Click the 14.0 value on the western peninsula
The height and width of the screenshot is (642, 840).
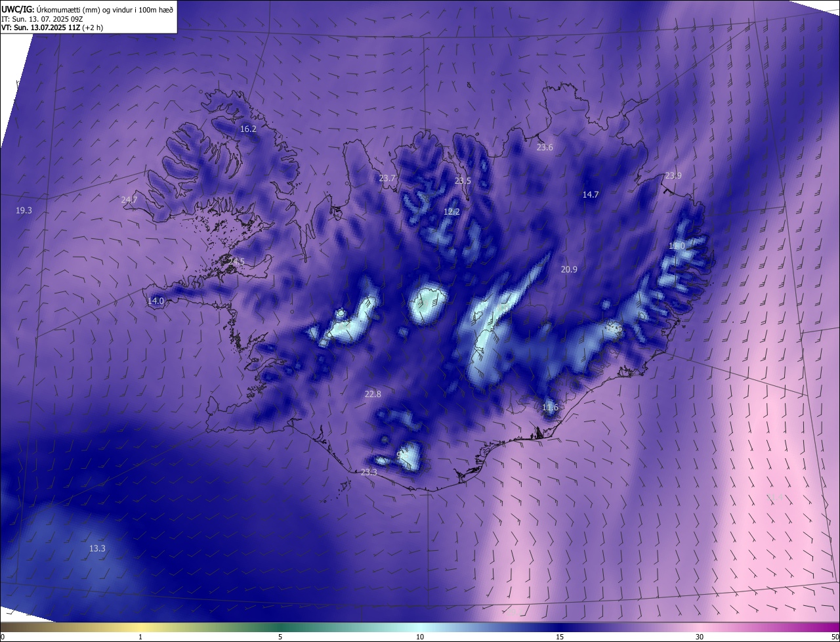(x=156, y=301)
